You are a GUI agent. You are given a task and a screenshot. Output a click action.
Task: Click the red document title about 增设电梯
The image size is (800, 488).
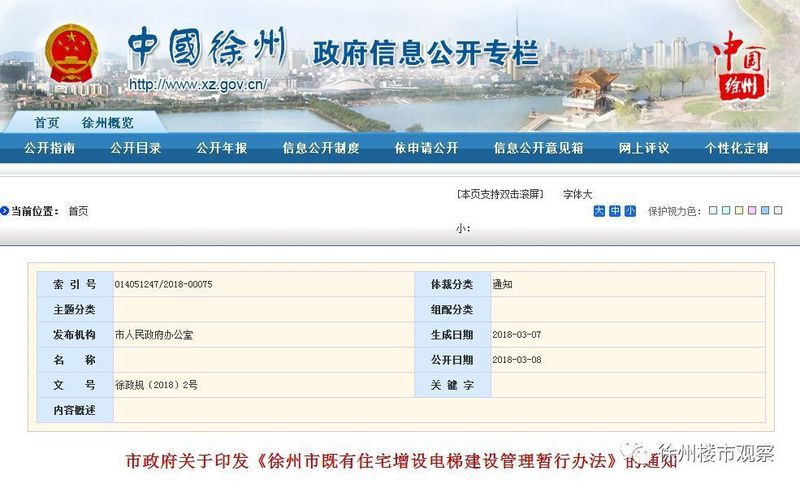[x=401, y=461]
